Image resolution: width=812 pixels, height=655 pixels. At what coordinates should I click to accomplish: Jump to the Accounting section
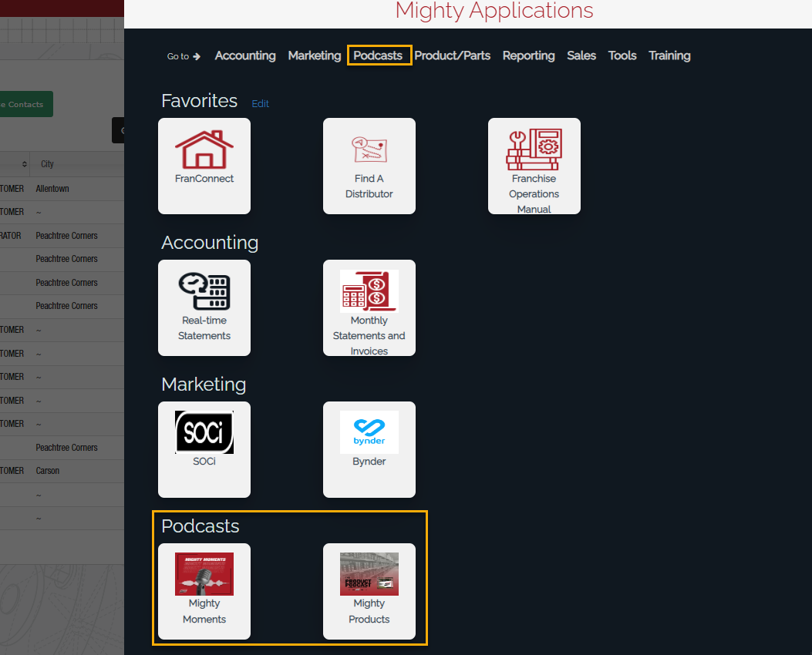coord(245,55)
